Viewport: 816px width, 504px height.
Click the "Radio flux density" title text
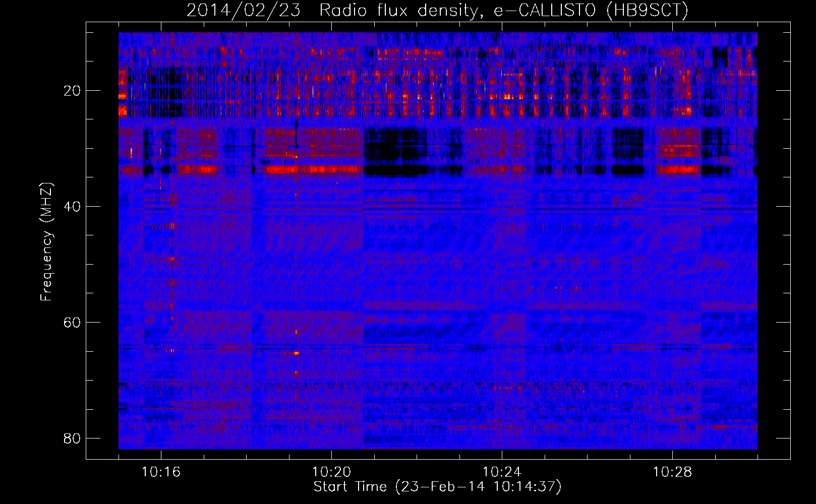401,10
